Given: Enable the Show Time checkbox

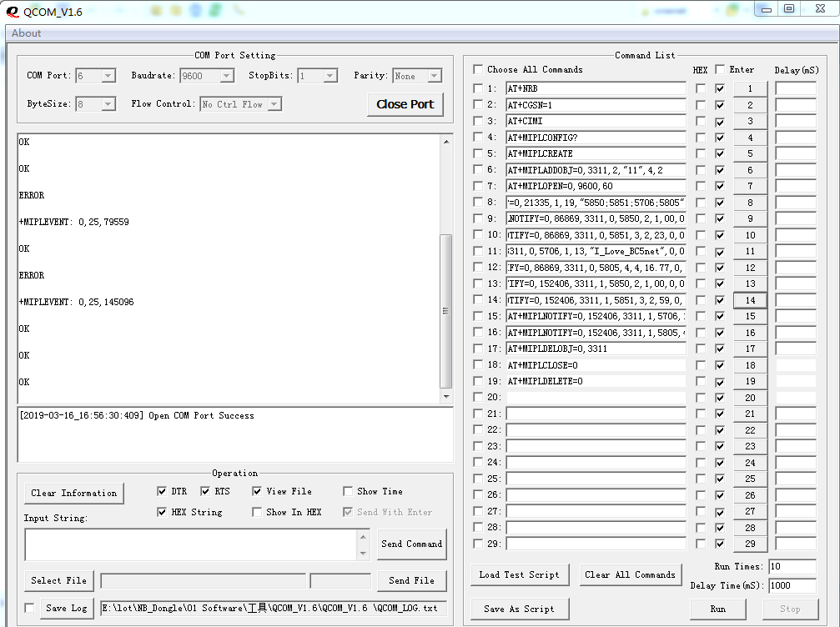Looking at the screenshot, I should [348, 491].
